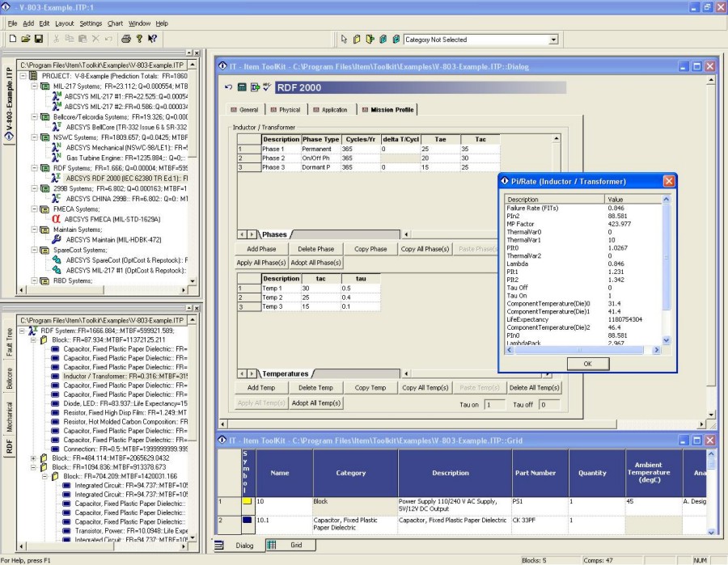Click OK in Pi/Rate dialog
728x565 pixels.
(588, 364)
